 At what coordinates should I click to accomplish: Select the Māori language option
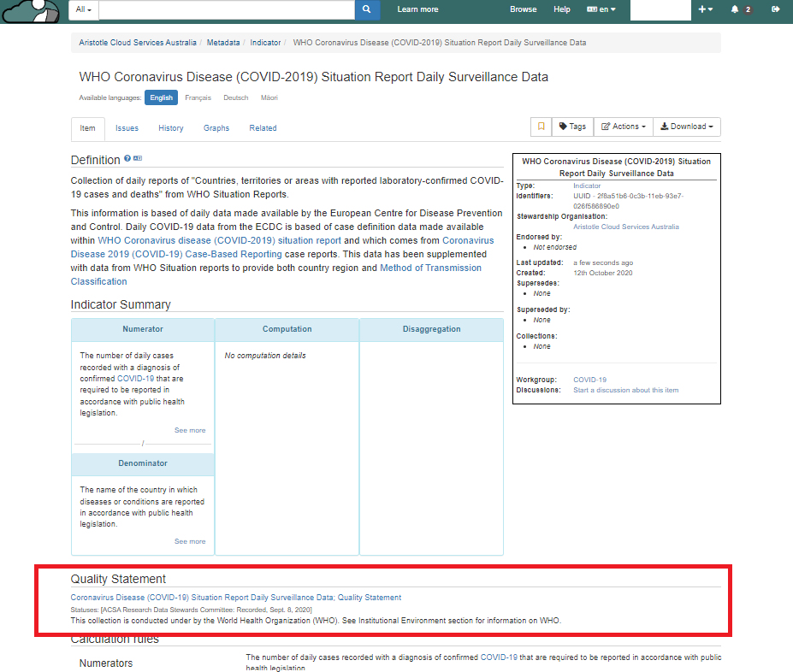point(269,97)
